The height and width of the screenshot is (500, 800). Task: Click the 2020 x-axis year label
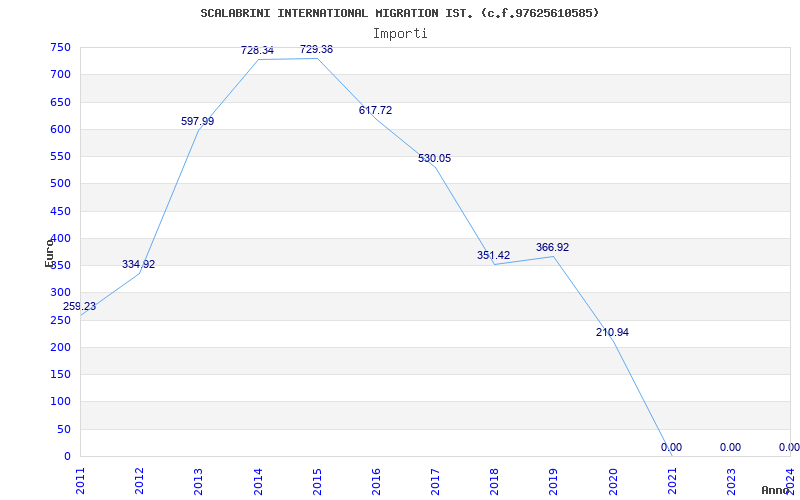tap(613, 482)
